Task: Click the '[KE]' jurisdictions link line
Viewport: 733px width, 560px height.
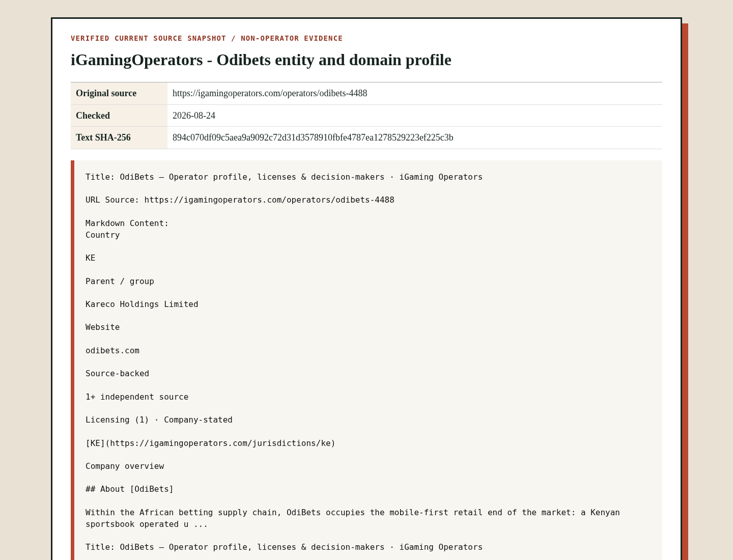Action: pos(210,443)
